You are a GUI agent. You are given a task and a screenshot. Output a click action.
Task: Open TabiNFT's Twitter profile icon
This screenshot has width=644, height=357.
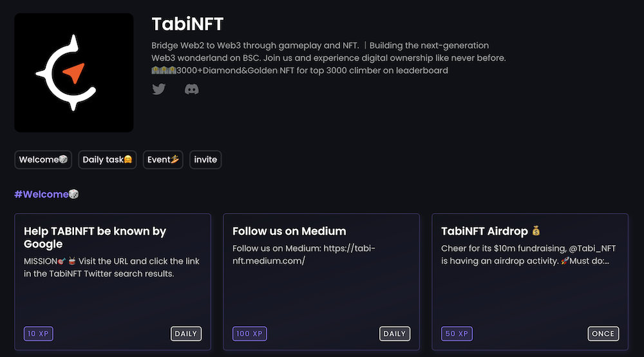158,89
